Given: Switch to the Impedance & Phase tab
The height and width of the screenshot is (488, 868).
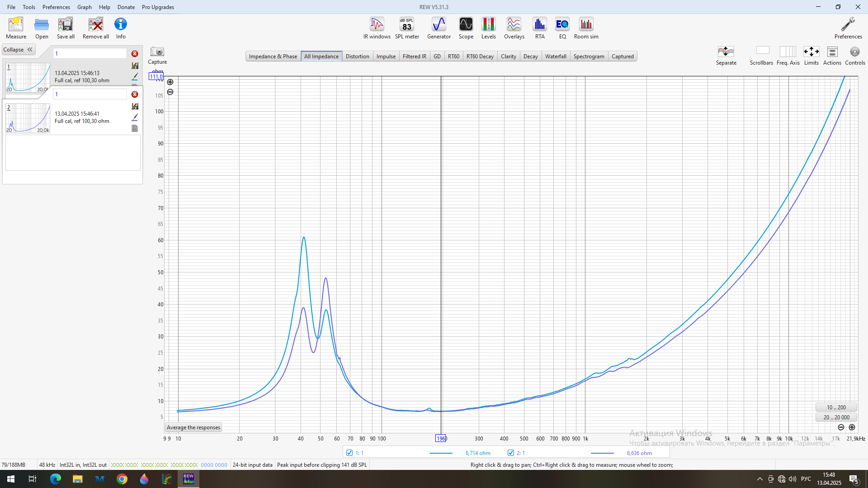Looking at the screenshot, I should tap(273, 56).
